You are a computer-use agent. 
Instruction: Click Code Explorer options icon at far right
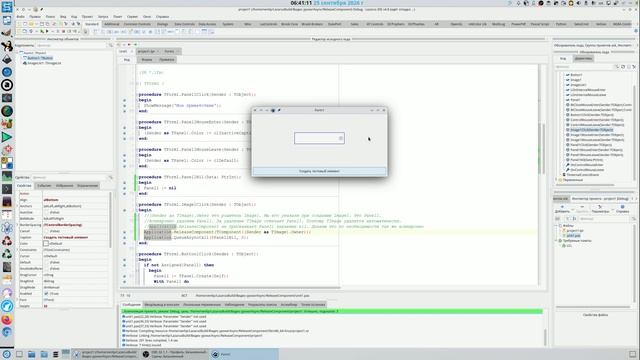634,67
